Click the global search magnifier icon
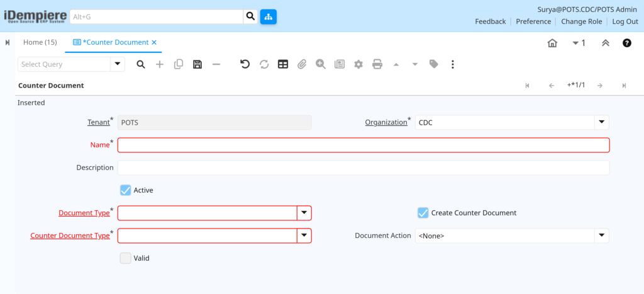The image size is (644, 294). click(x=250, y=17)
